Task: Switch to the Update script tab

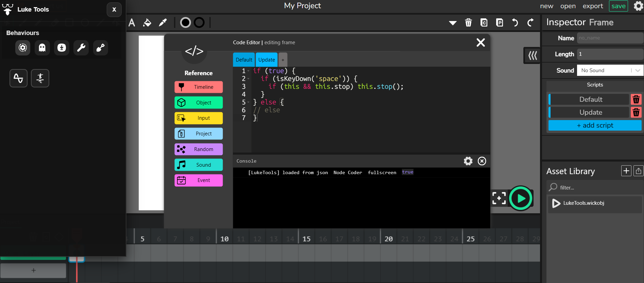Action: point(266,60)
